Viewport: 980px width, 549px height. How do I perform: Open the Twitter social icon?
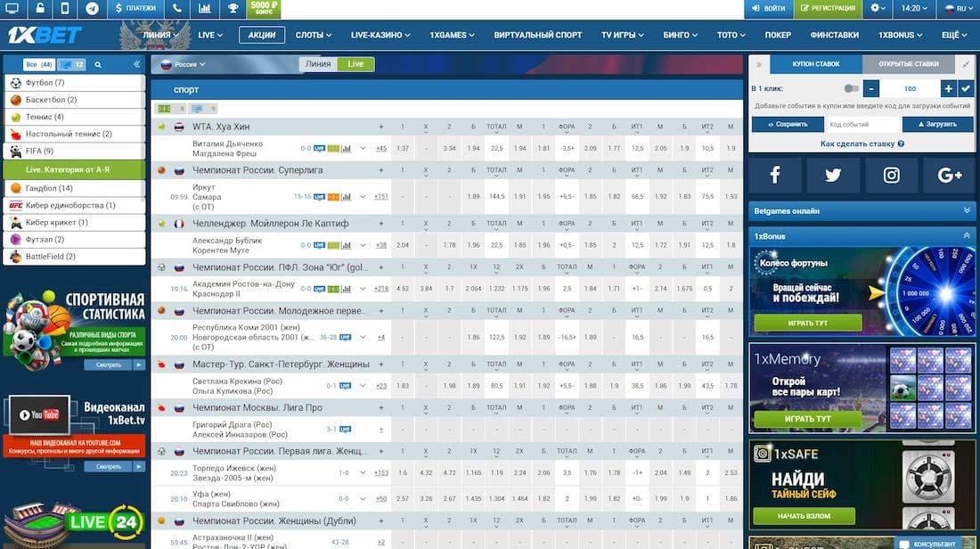pos(832,175)
